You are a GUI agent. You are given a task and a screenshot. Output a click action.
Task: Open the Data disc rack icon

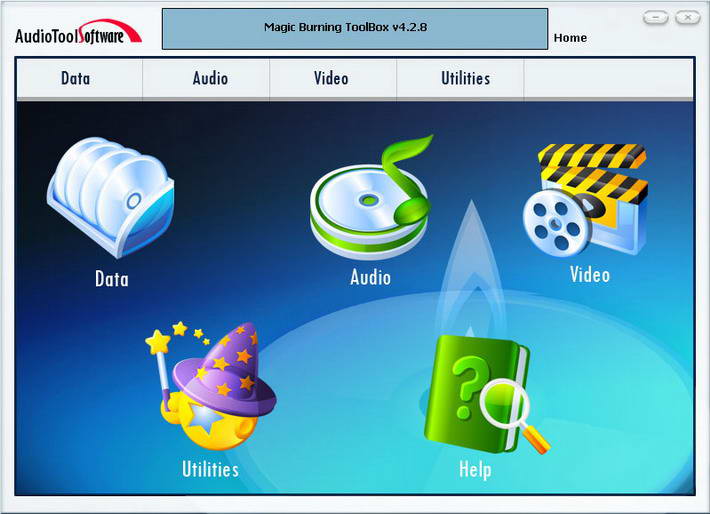coord(110,197)
